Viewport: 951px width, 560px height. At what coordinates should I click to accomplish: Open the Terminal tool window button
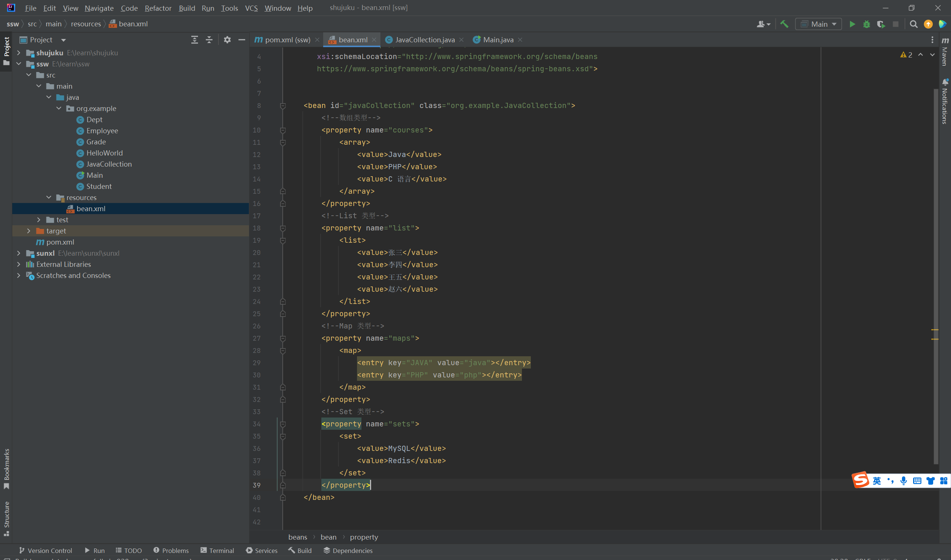pyautogui.click(x=218, y=550)
